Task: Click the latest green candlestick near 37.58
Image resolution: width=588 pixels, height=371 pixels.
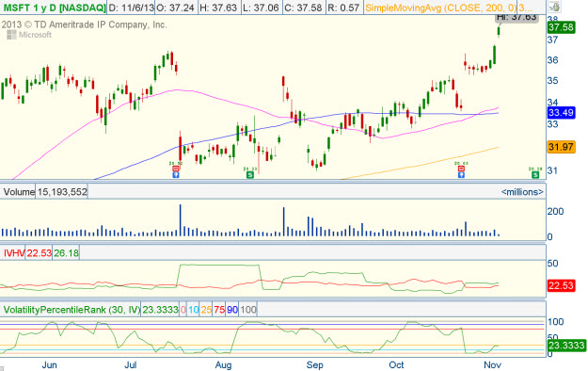Action: [x=499, y=32]
